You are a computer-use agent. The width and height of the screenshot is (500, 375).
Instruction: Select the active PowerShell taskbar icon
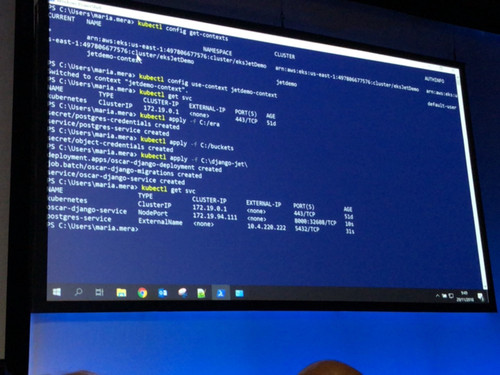(221, 293)
